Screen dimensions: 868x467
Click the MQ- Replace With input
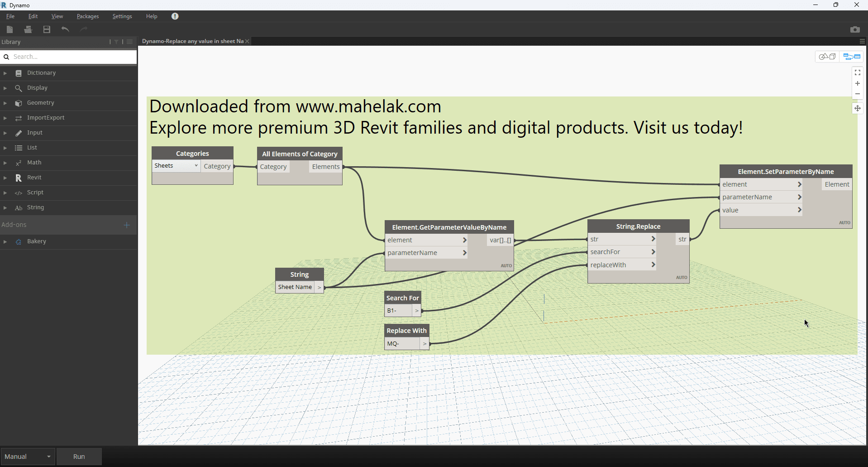(x=402, y=344)
